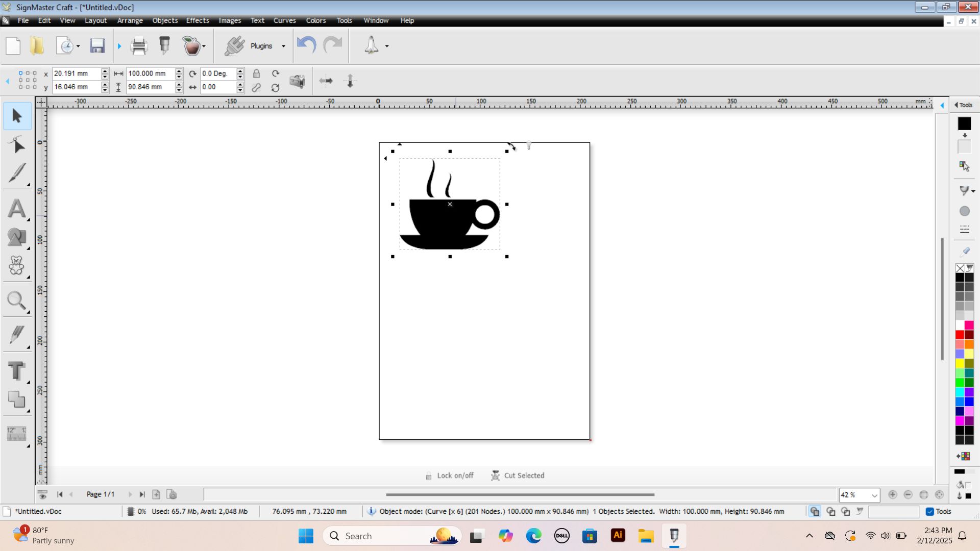The height and width of the screenshot is (551, 980).
Task: Toggle the Tools checkbox in status bar
Action: (x=930, y=511)
